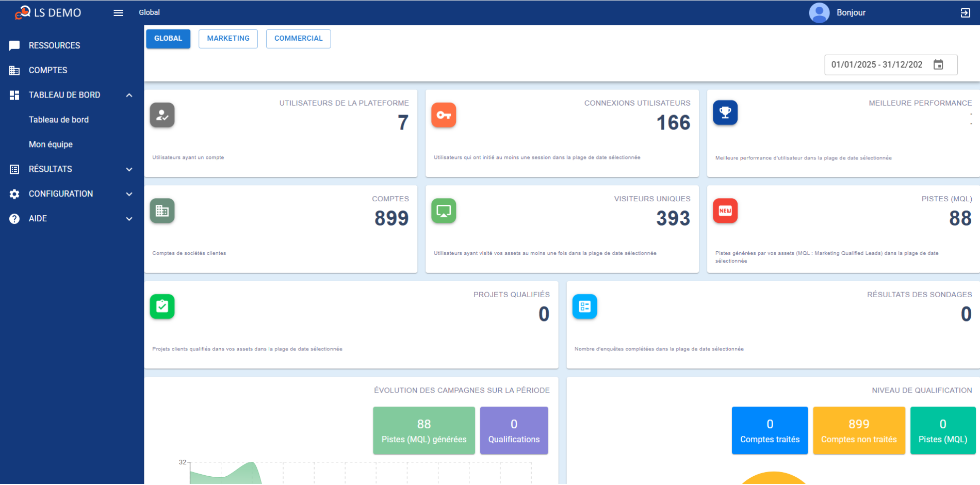
Task: Click the 88 Pistes (MQL) générées tile
Action: coord(424,431)
